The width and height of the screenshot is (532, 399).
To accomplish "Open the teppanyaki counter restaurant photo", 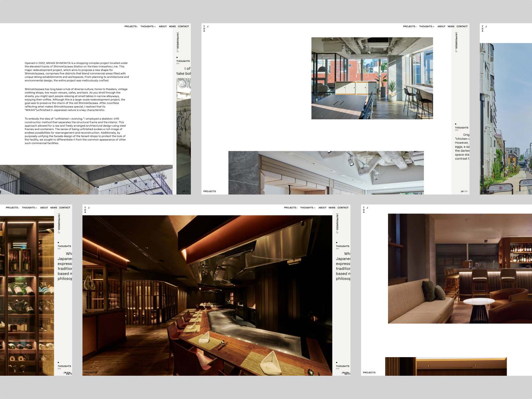I will point(207,296).
